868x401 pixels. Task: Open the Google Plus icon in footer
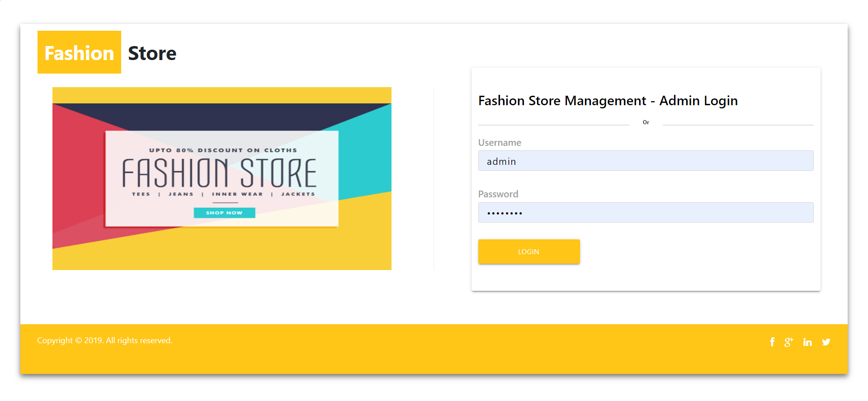[789, 342]
